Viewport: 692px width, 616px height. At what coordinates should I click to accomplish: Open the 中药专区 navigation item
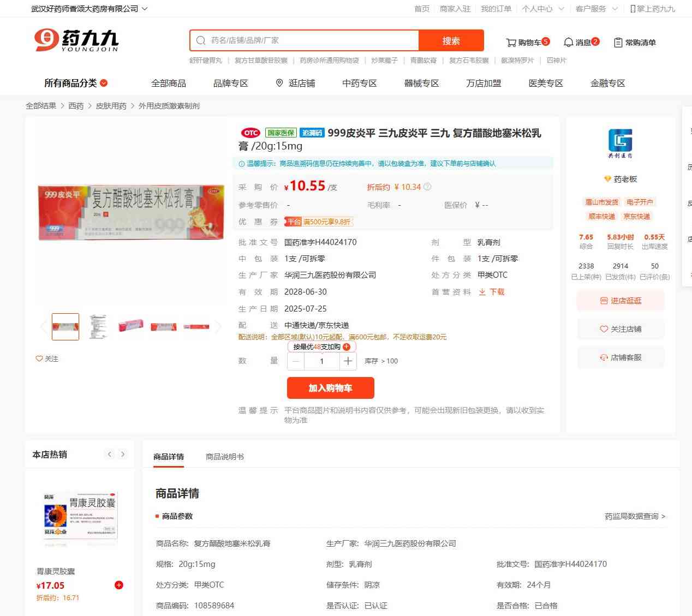[x=360, y=83]
